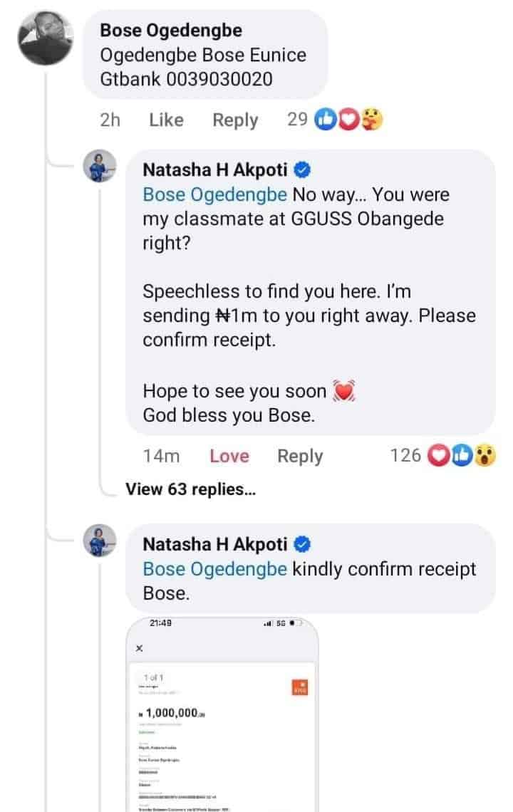
Task: Open the reaction emojis next to 126
Action: click(460, 456)
